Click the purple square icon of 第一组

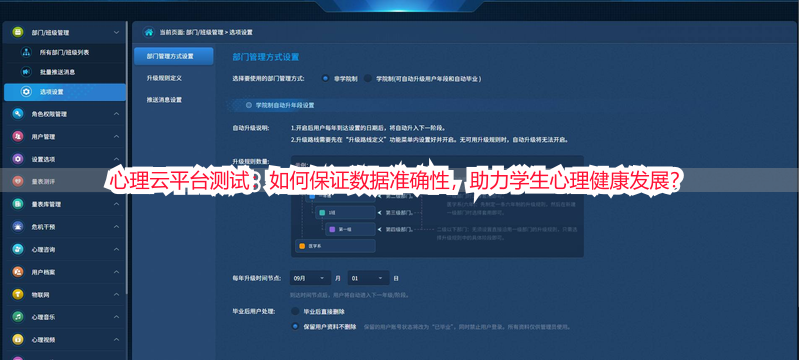[332, 229]
